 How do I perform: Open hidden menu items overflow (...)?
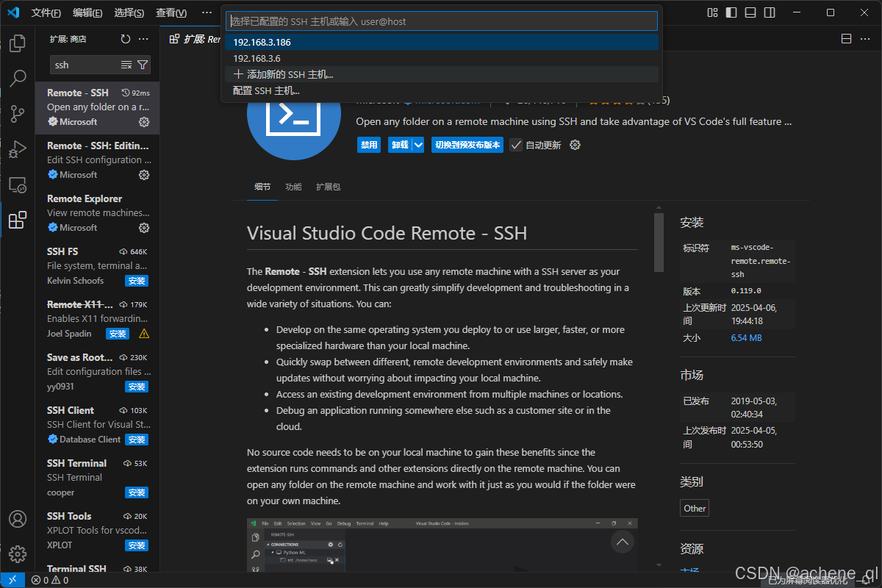click(x=207, y=12)
